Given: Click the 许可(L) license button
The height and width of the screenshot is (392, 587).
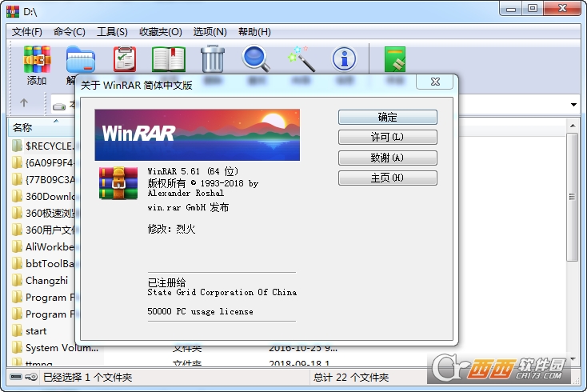Looking at the screenshot, I should point(387,138).
